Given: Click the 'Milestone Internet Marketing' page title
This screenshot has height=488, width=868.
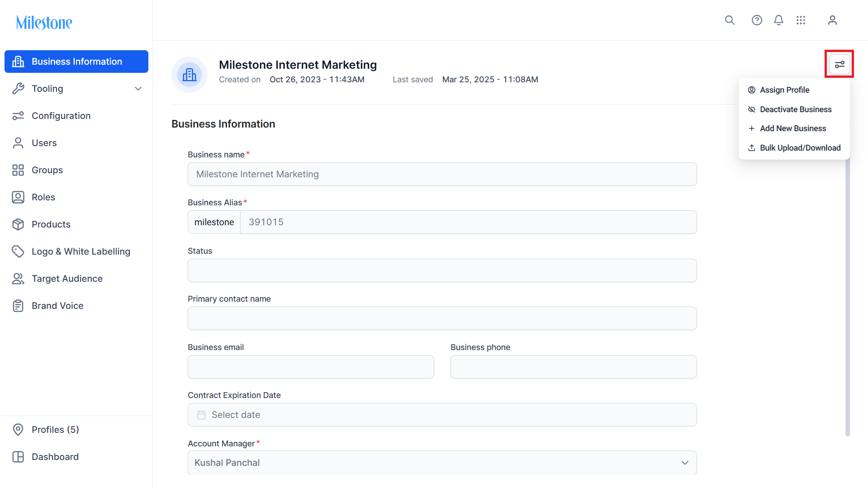Looking at the screenshot, I should (x=298, y=65).
